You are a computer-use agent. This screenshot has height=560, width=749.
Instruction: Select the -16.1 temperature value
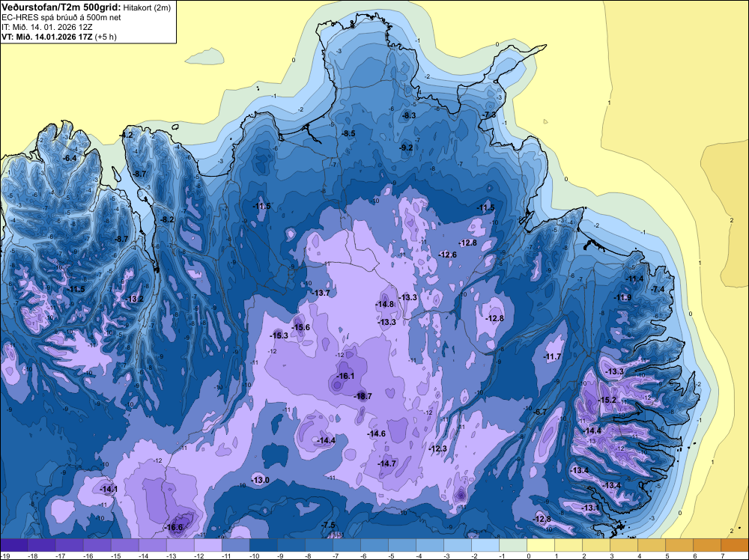pyautogui.click(x=345, y=376)
